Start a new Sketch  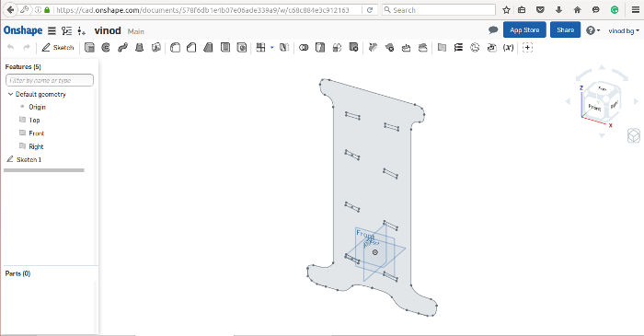pos(58,48)
